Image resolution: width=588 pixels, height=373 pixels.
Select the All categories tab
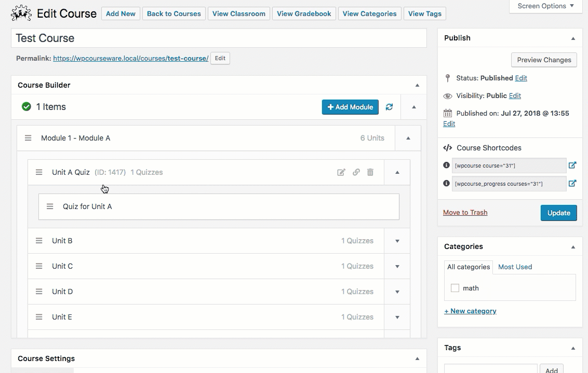pos(469,267)
